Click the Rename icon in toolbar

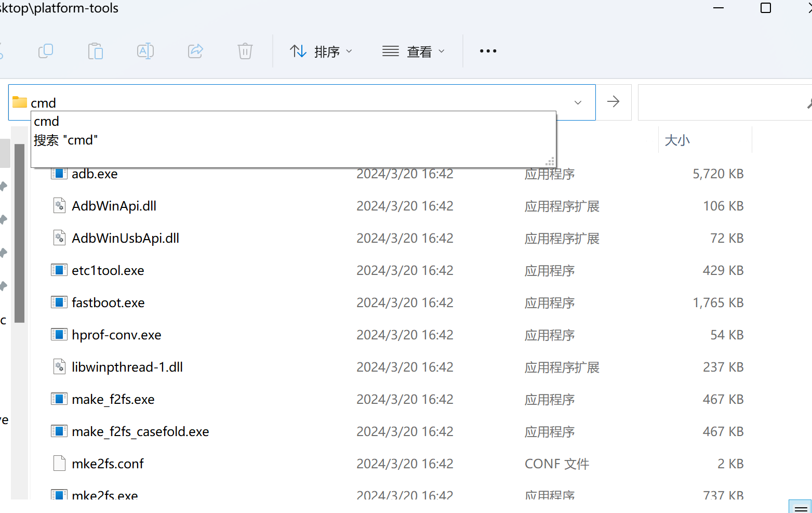click(145, 51)
